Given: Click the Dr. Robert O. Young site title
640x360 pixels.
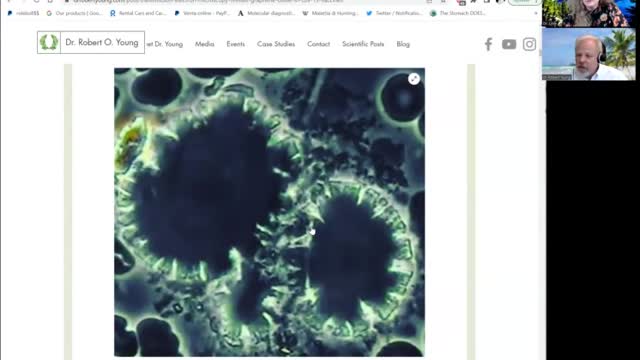Looking at the screenshot, I should pyautogui.click(x=102, y=42).
